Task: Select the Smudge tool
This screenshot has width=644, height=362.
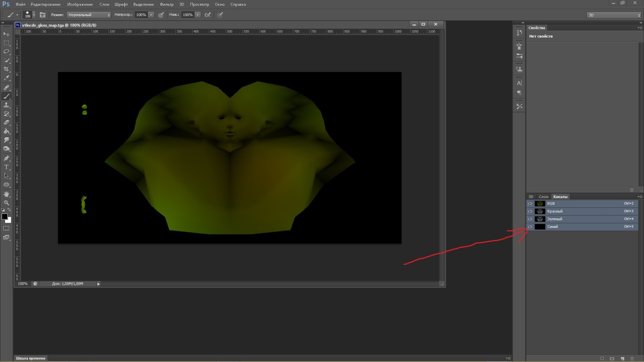Action: point(6,140)
